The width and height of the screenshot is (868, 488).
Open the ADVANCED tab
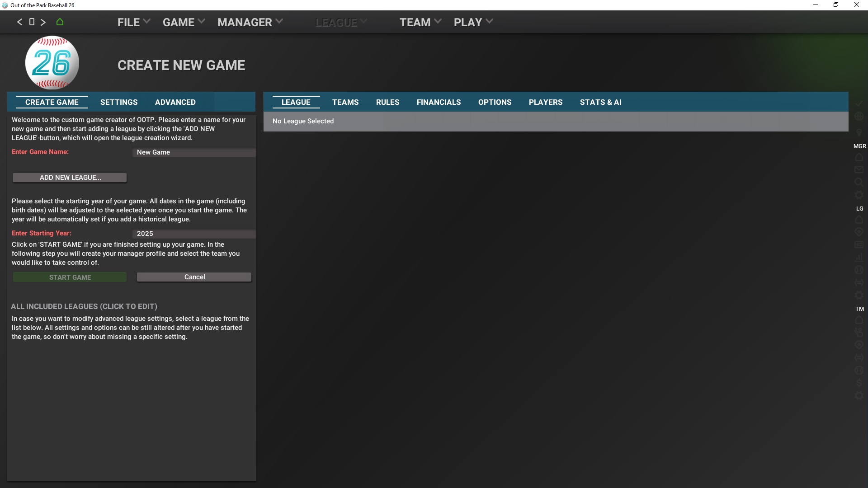coord(175,102)
